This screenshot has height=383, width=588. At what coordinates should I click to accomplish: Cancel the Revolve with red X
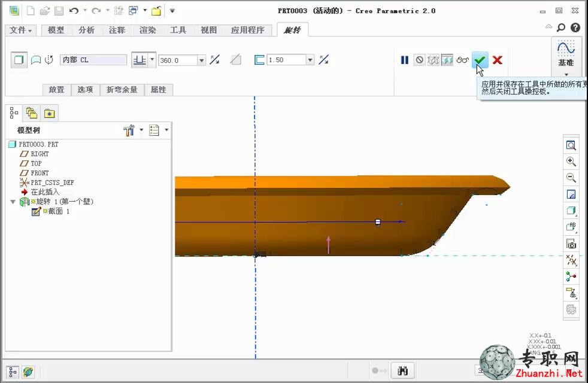click(497, 60)
